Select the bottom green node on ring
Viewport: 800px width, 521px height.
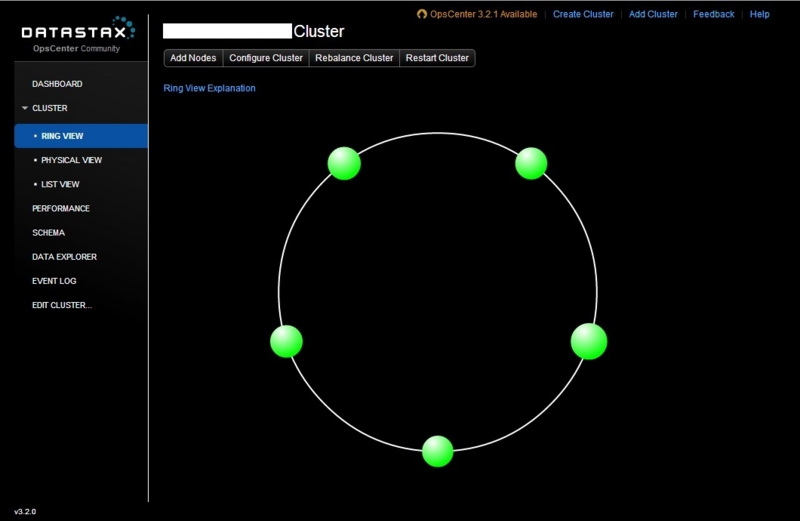point(437,451)
